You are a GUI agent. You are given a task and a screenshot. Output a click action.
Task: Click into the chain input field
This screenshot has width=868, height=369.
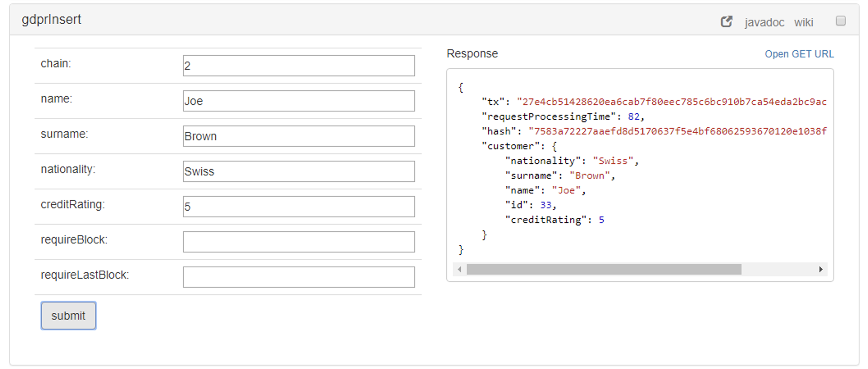click(299, 66)
